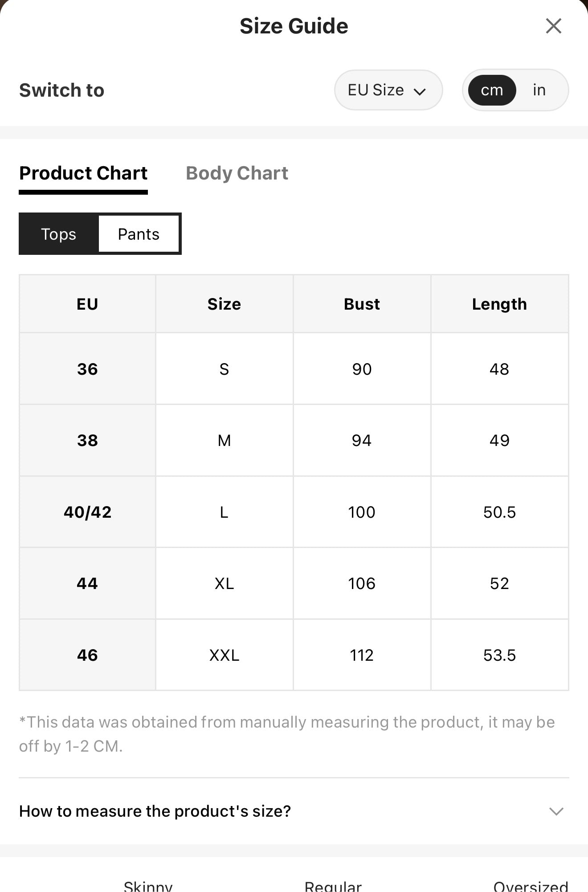Expand How to measure the product's size

(294, 811)
